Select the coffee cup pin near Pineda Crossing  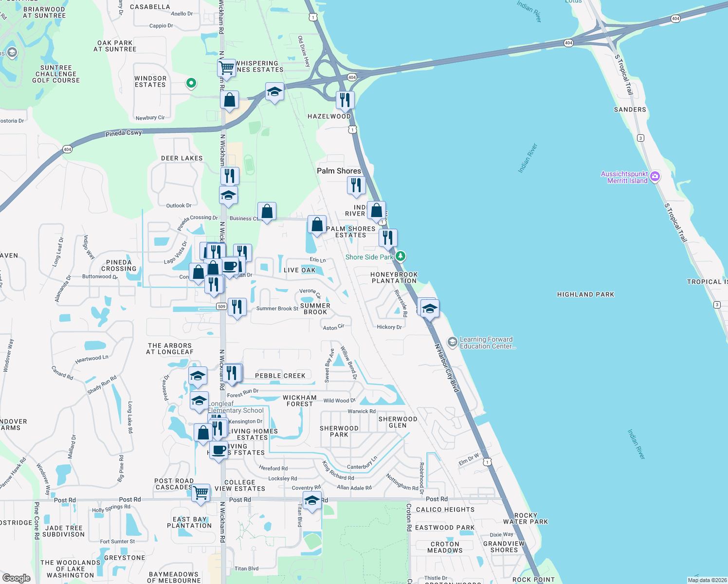pos(231,267)
